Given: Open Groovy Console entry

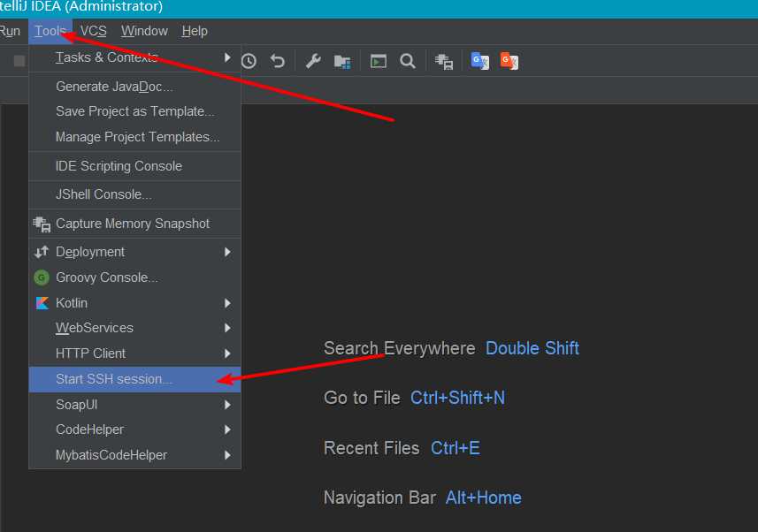Looking at the screenshot, I should (x=134, y=277).
